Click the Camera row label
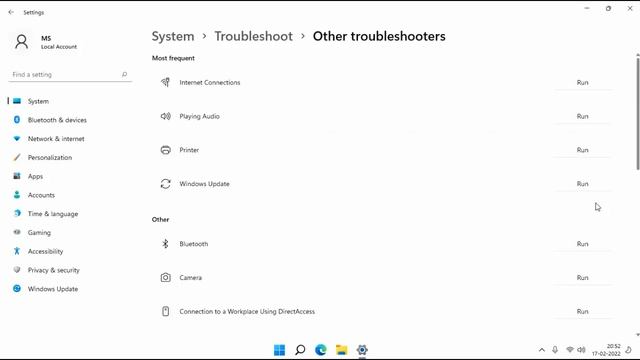 (191, 278)
